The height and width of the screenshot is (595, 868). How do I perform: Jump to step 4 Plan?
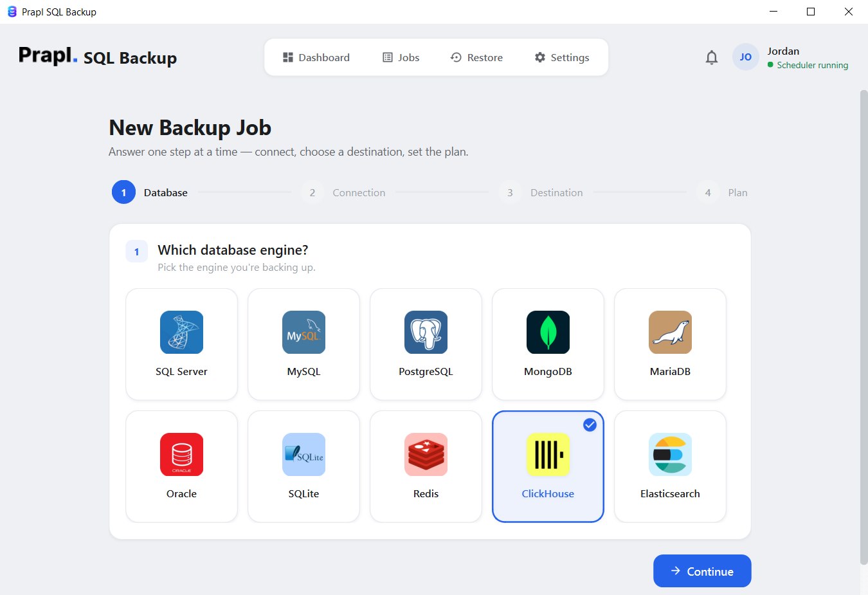click(x=722, y=192)
